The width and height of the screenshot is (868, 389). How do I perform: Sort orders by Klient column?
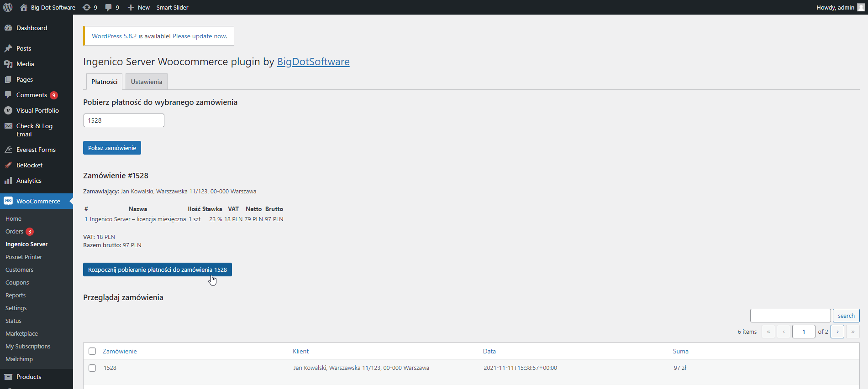[301, 351]
